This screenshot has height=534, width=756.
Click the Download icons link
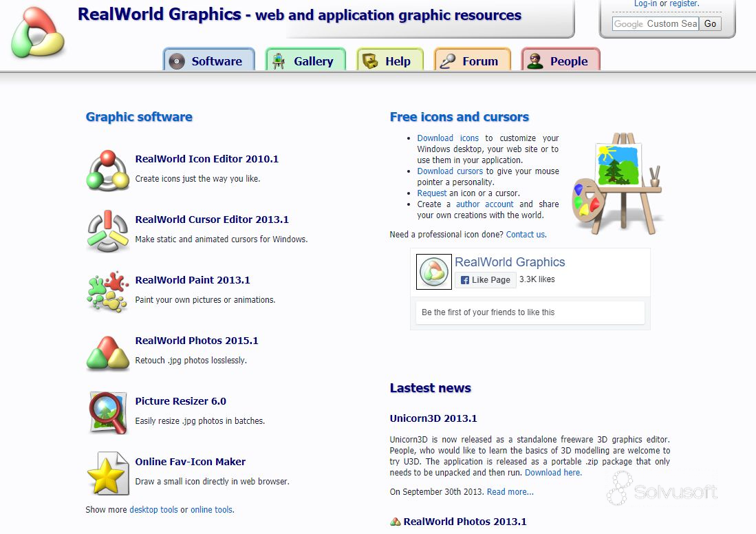pyautogui.click(x=449, y=138)
